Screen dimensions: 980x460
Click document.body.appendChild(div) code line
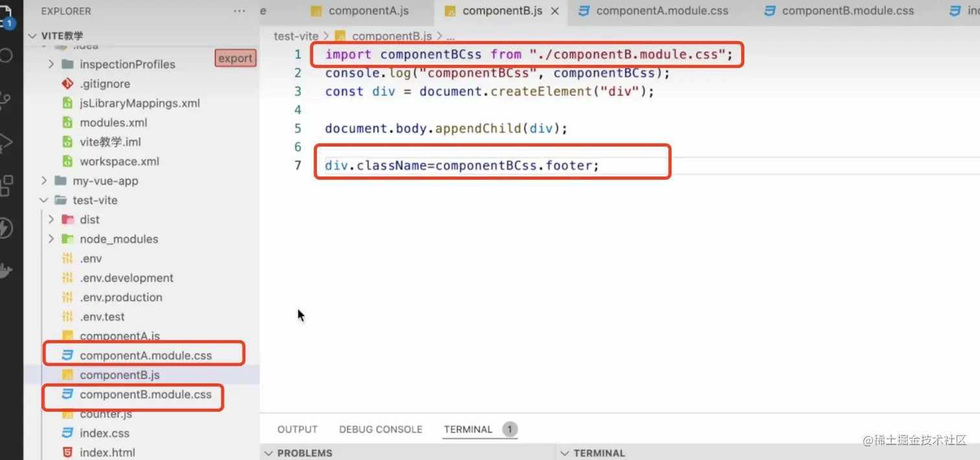pyautogui.click(x=447, y=128)
